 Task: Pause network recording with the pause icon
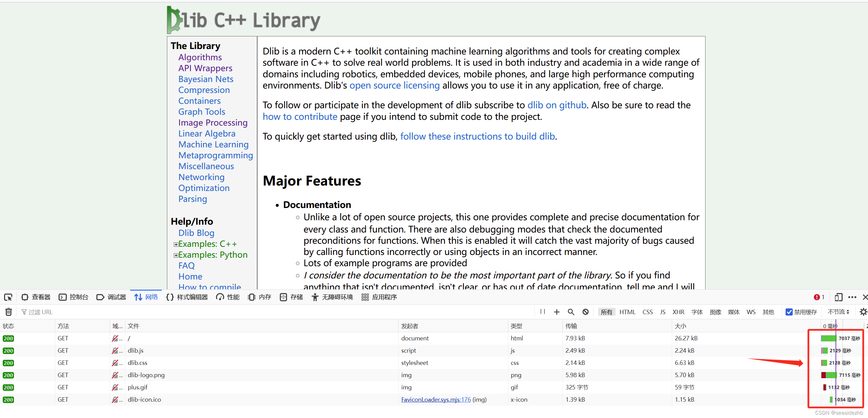(x=543, y=312)
